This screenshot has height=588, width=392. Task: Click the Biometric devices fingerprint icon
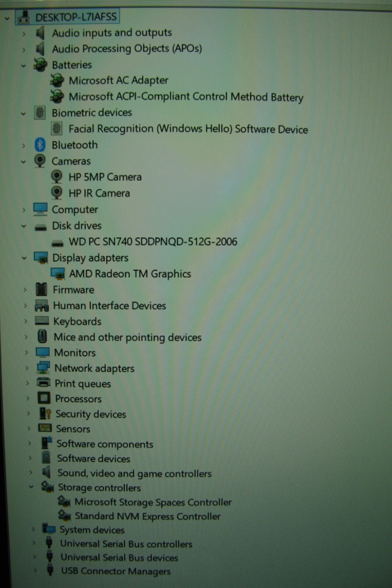(x=40, y=112)
